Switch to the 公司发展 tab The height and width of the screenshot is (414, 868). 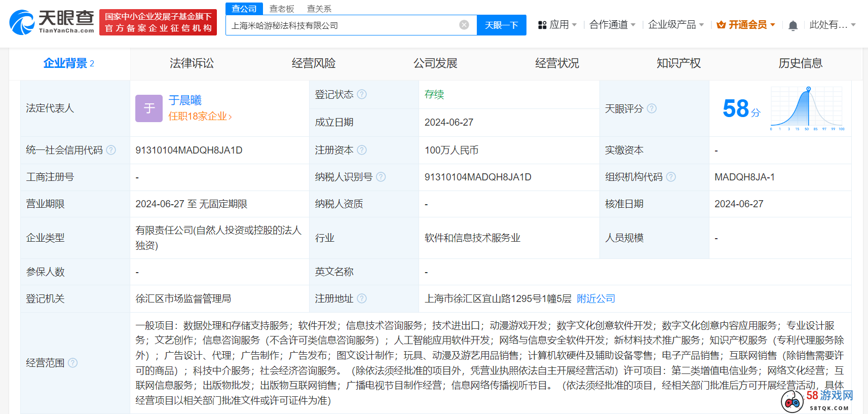pos(435,63)
